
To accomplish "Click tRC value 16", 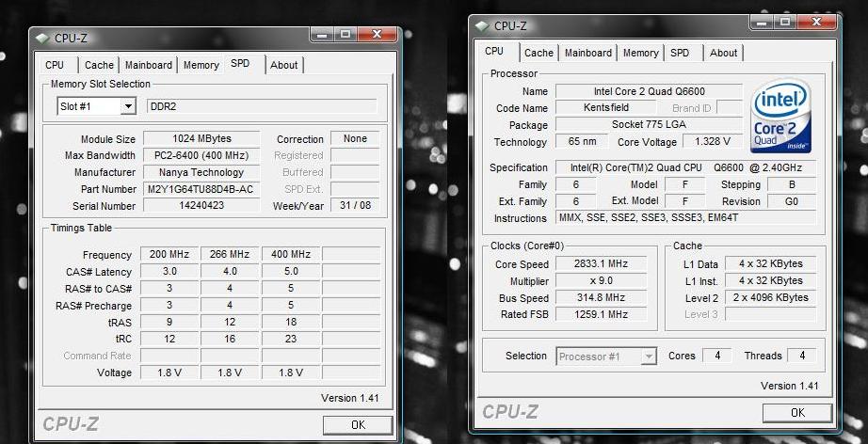I will click(230, 339).
